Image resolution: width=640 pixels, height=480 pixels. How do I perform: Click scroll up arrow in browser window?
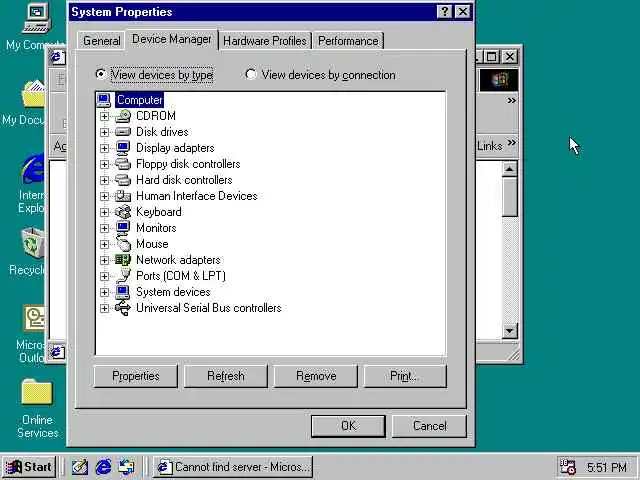(x=509, y=169)
